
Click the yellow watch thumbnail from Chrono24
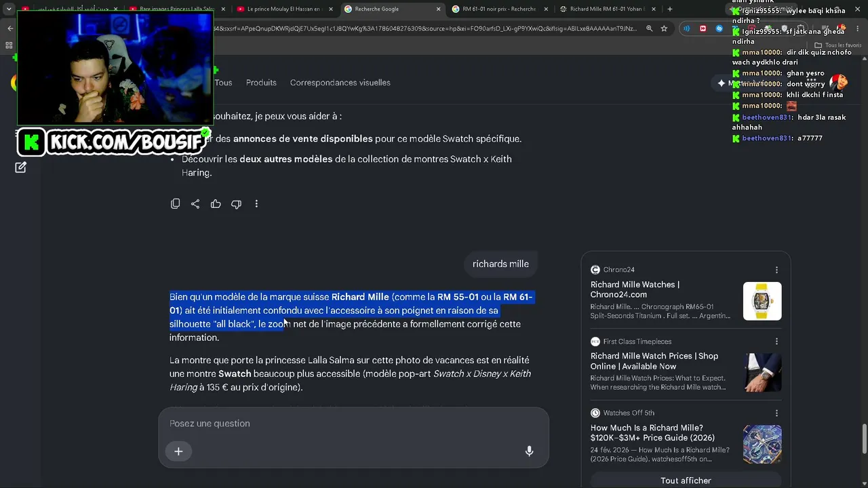pyautogui.click(x=762, y=301)
